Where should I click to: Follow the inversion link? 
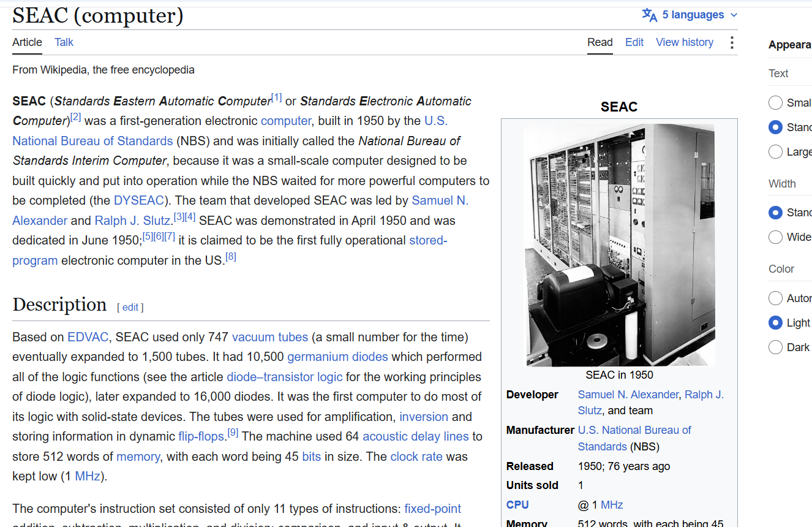tap(424, 417)
